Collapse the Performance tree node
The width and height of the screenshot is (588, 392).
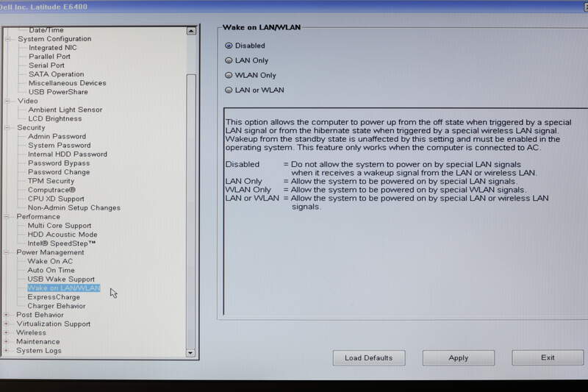coord(7,216)
